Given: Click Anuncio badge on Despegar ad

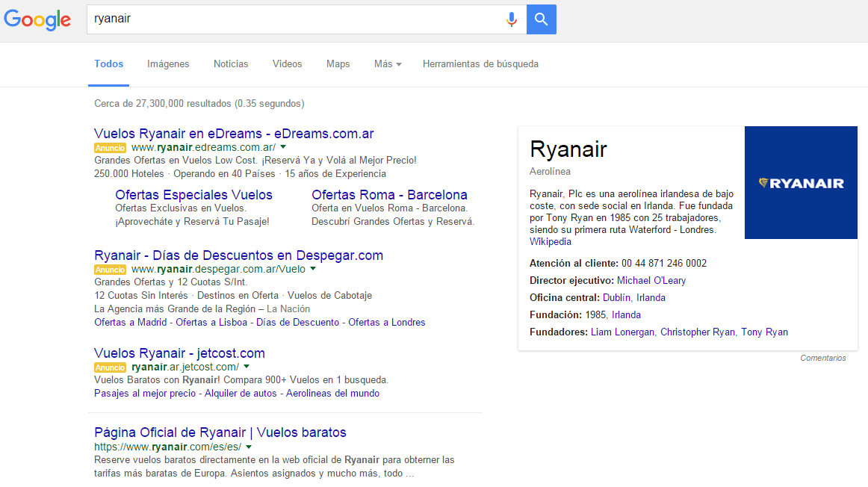Looking at the screenshot, I should [x=110, y=270].
